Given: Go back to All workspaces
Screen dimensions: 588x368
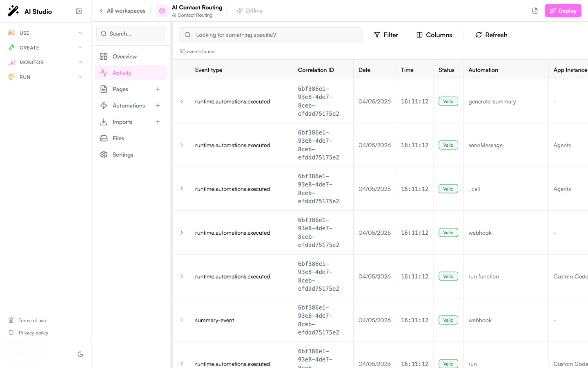Looking at the screenshot, I should pyautogui.click(x=122, y=11).
